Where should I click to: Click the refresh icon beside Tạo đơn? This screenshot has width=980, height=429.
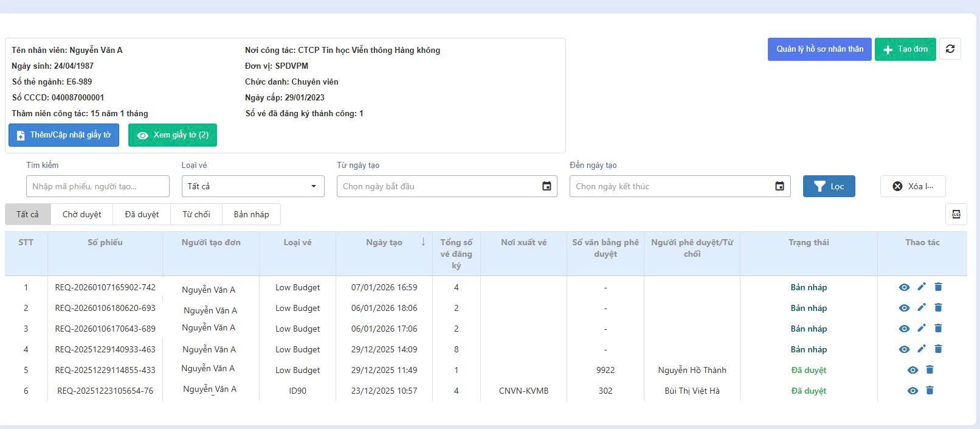950,49
